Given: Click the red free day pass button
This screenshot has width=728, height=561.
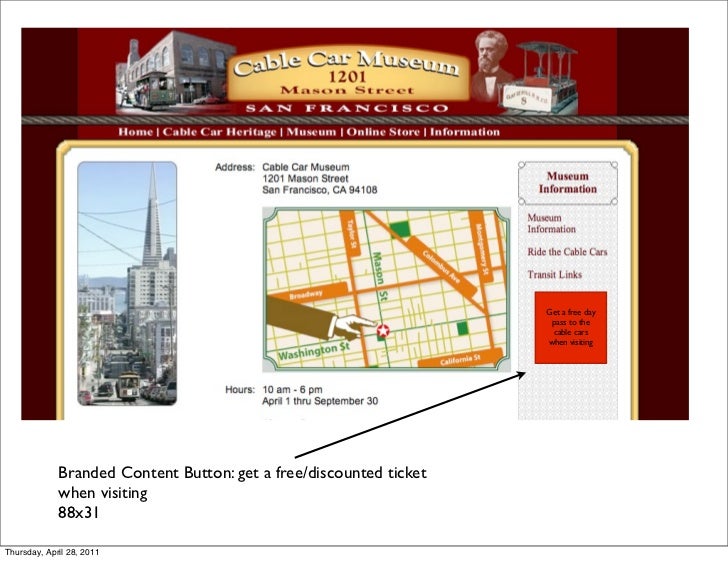Looking at the screenshot, I should click(571, 327).
